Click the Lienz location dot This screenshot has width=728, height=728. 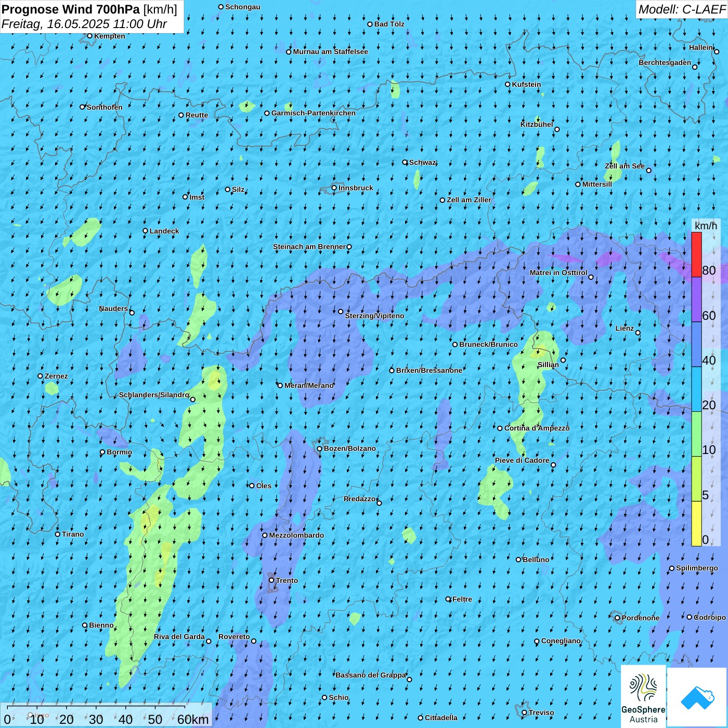(638, 333)
